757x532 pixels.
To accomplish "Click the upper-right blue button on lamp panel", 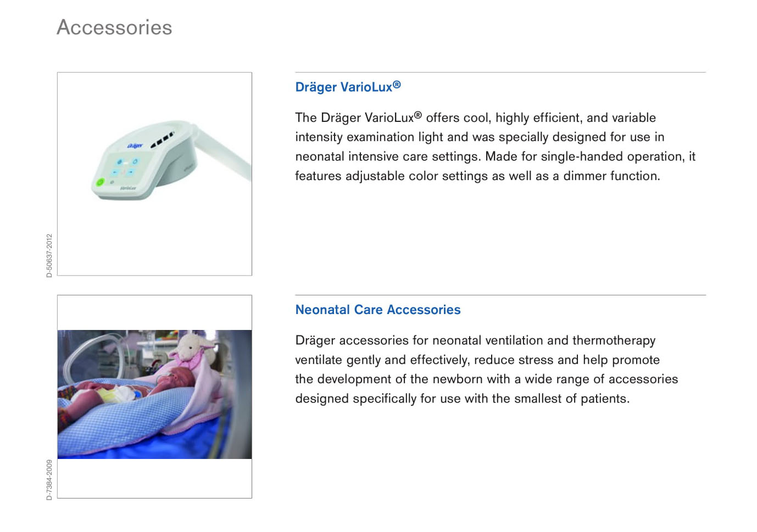I will (135, 161).
